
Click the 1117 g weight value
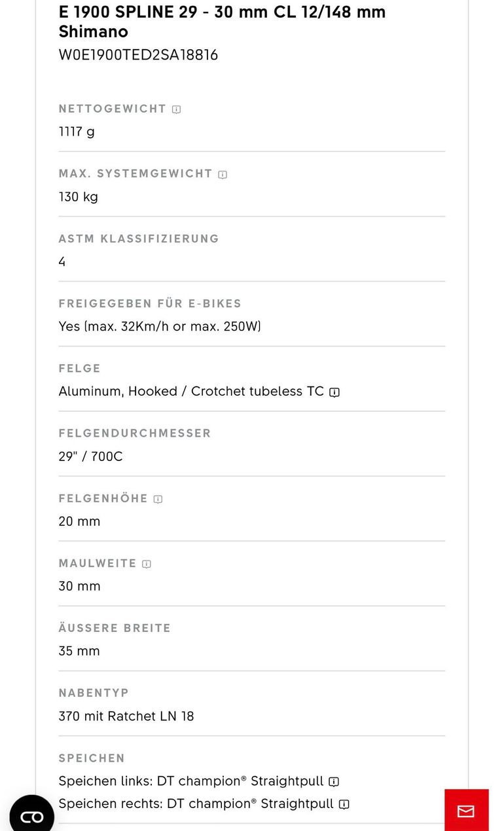[x=77, y=132]
